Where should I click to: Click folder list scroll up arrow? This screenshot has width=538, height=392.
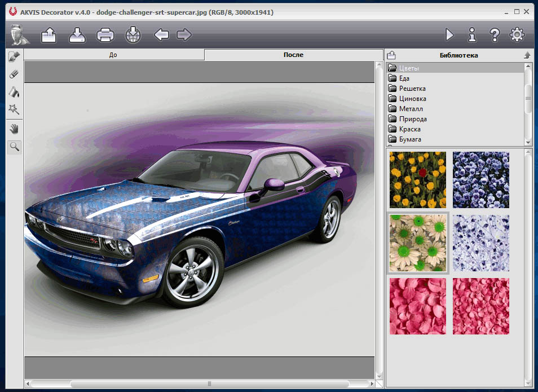(x=528, y=66)
